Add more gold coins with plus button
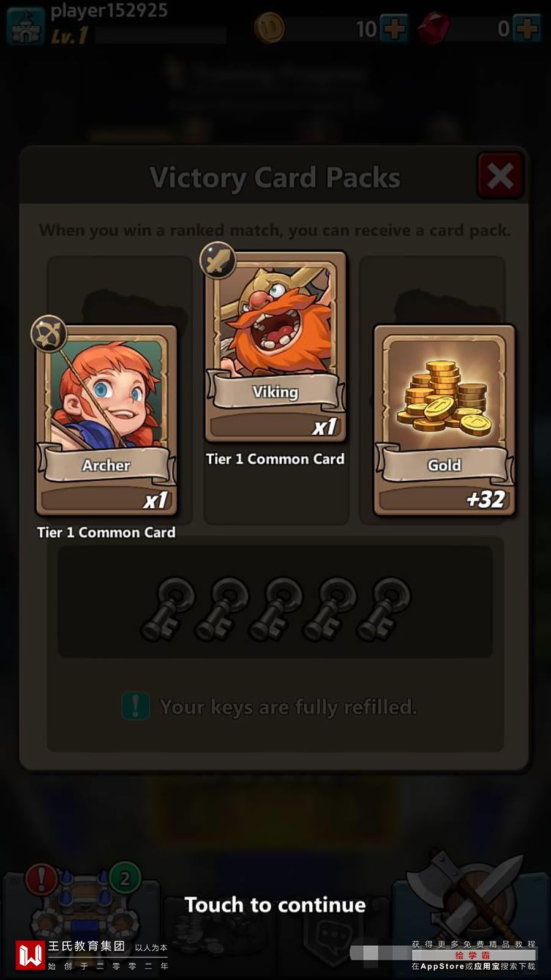This screenshot has height=980, width=551. (x=393, y=28)
